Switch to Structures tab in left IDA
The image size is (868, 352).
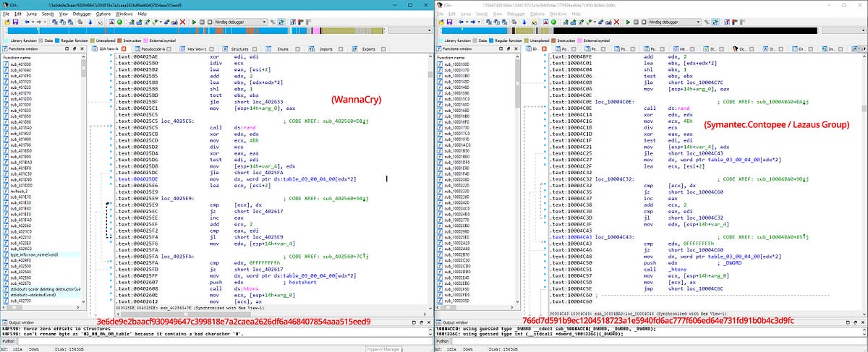[x=239, y=48]
